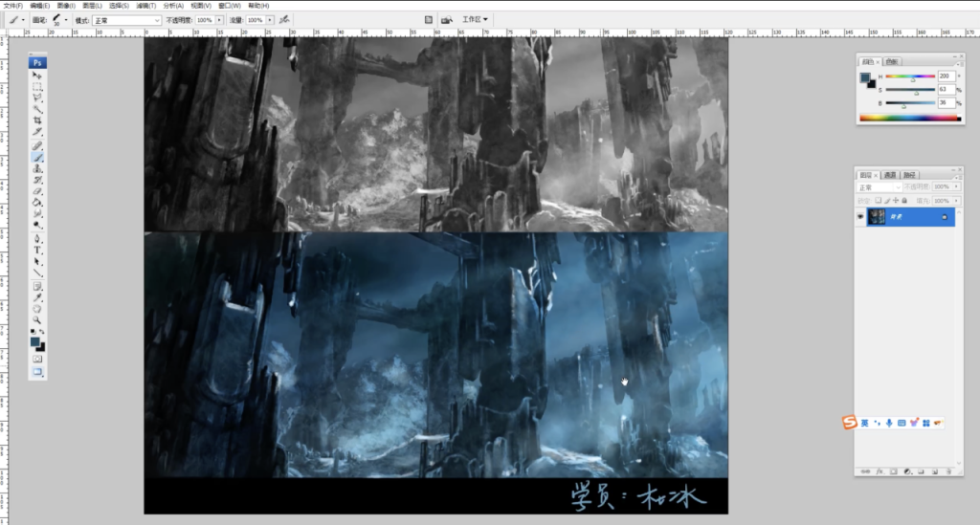Select the Horizontal Type tool
The image size is (980, 525).
pos(38,250)
